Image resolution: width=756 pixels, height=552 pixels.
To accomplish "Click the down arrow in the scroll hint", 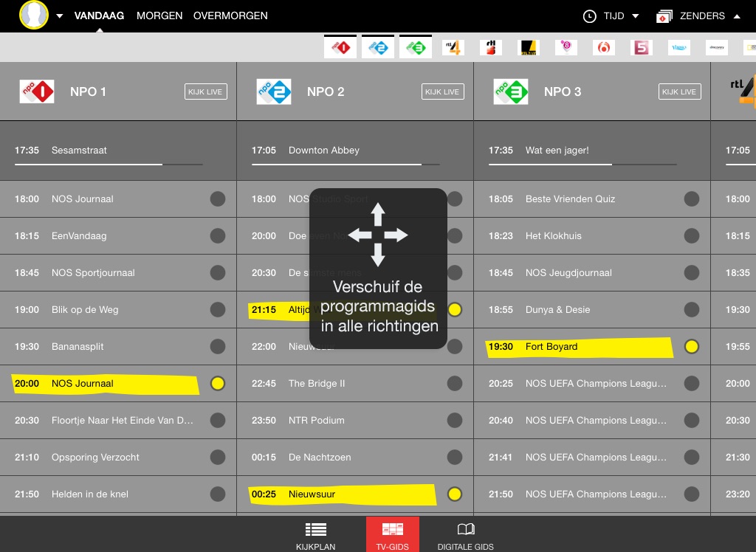I will coord(378,255).
